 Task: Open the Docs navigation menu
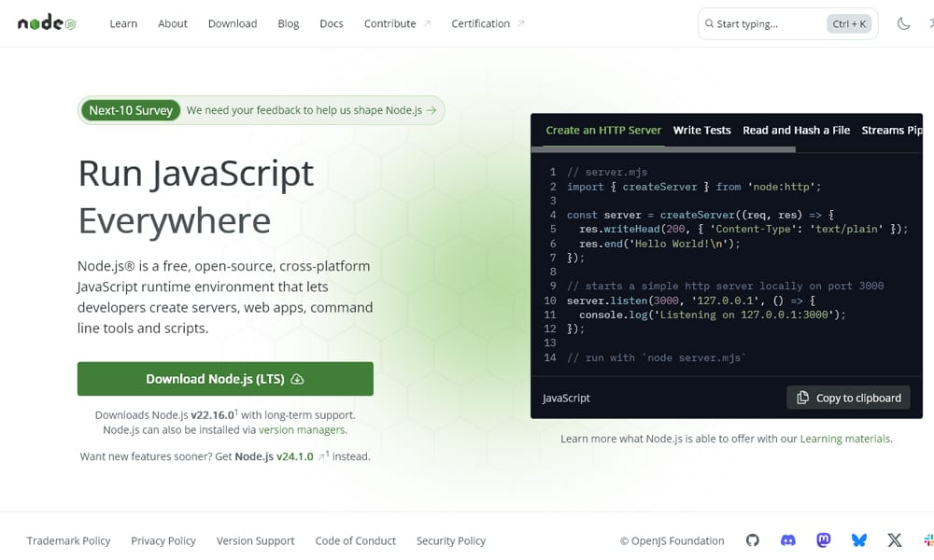(x=331, y=23)
